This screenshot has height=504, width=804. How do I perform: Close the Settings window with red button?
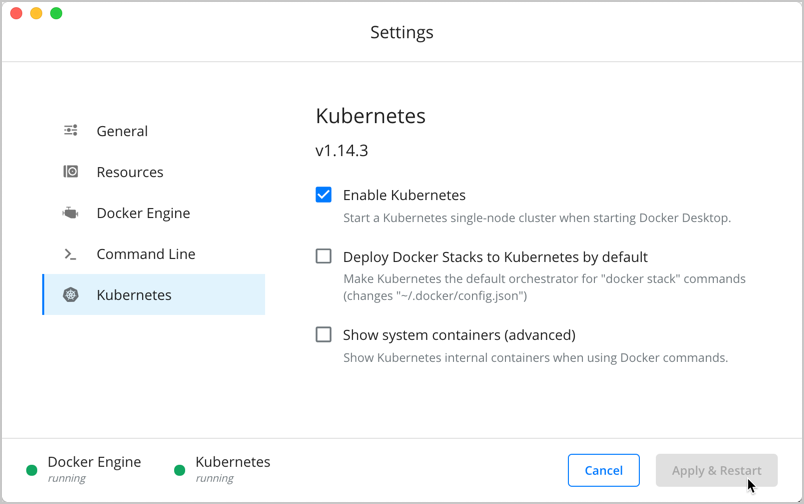coord(16,14)
